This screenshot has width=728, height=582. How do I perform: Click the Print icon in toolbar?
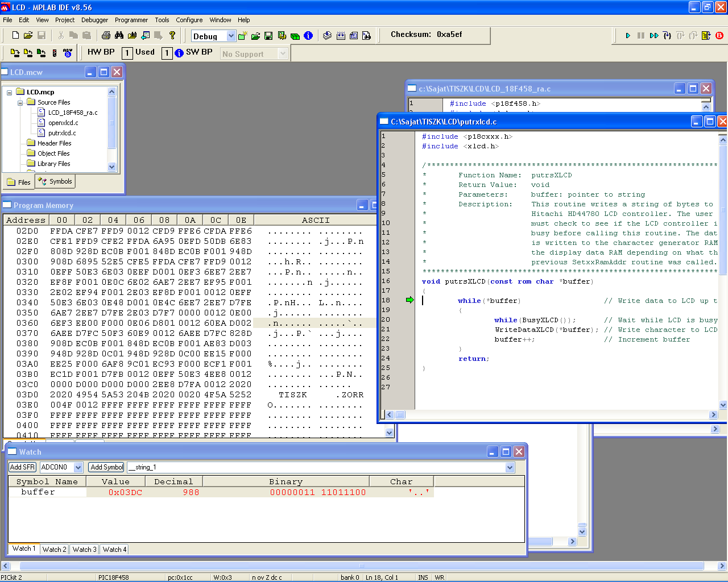106,35
